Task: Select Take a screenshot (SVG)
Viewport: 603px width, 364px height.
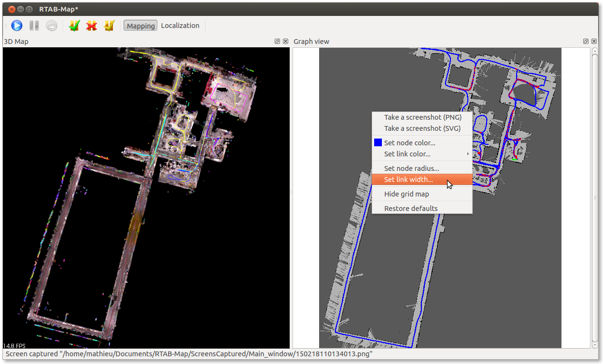Action: coord(422,128)
